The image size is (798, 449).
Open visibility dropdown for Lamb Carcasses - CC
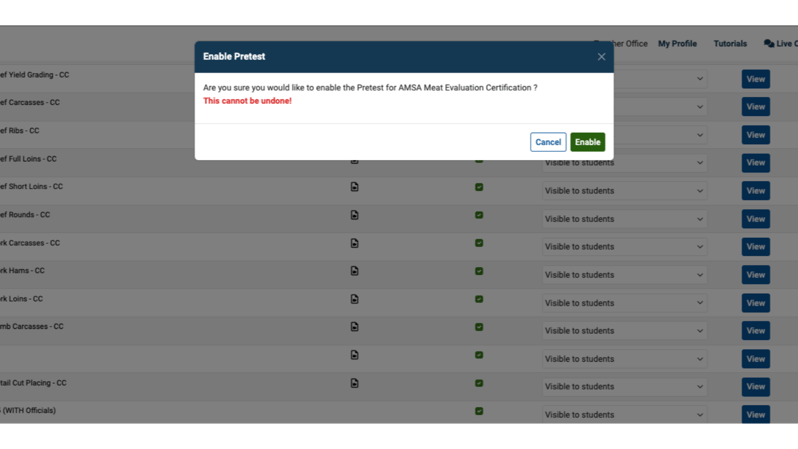click(x=624, y=331)
